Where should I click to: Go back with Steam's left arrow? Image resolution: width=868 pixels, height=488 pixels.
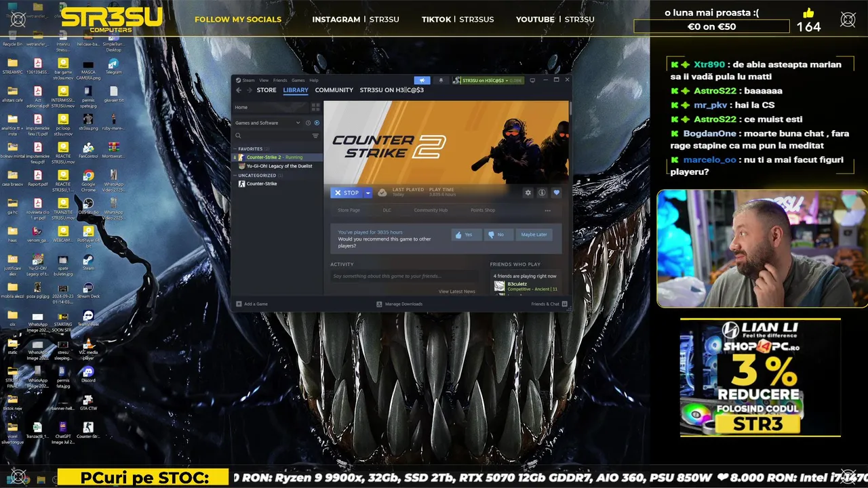238,90
